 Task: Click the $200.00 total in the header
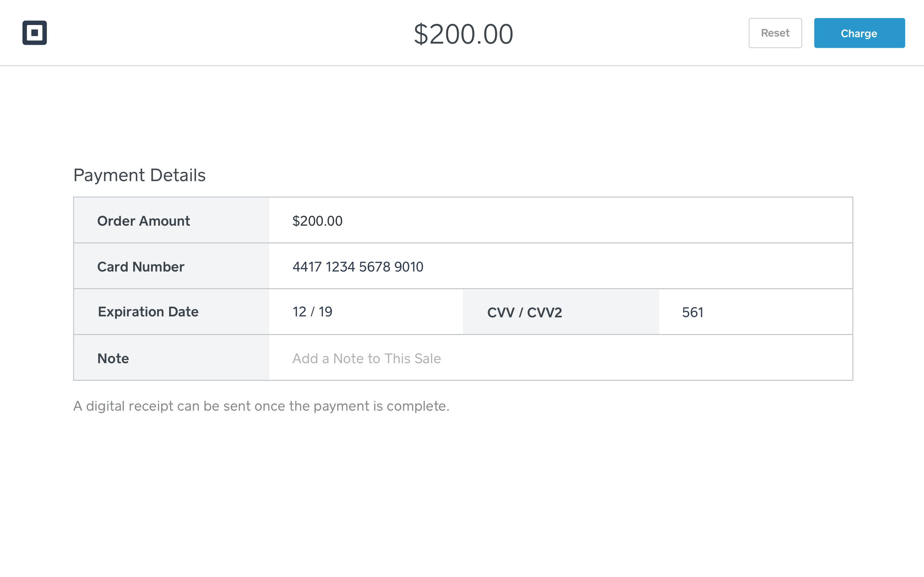(464, 34)
